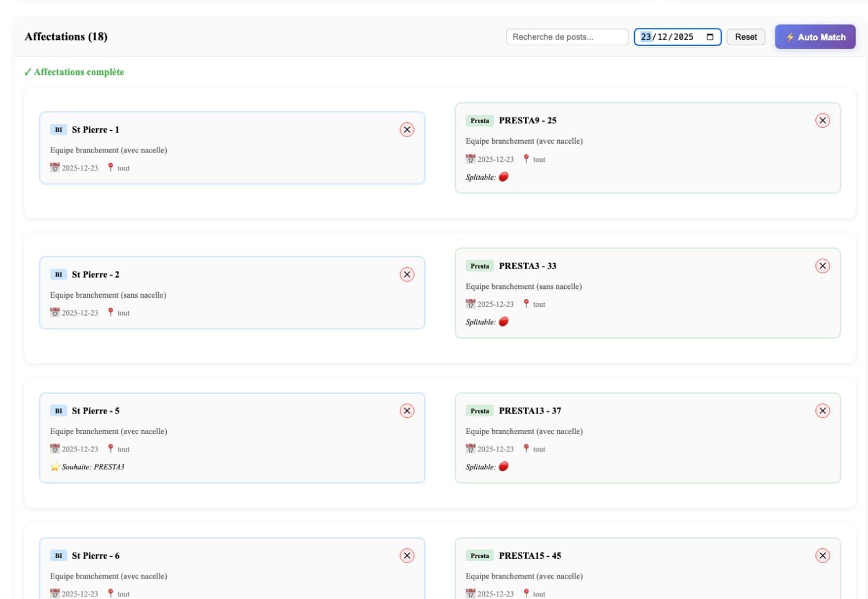This screenshot has height=599, width=868.
Task: Select the St Pierre - 2 title
Action: pyautogui.click(x=95, y=275)
